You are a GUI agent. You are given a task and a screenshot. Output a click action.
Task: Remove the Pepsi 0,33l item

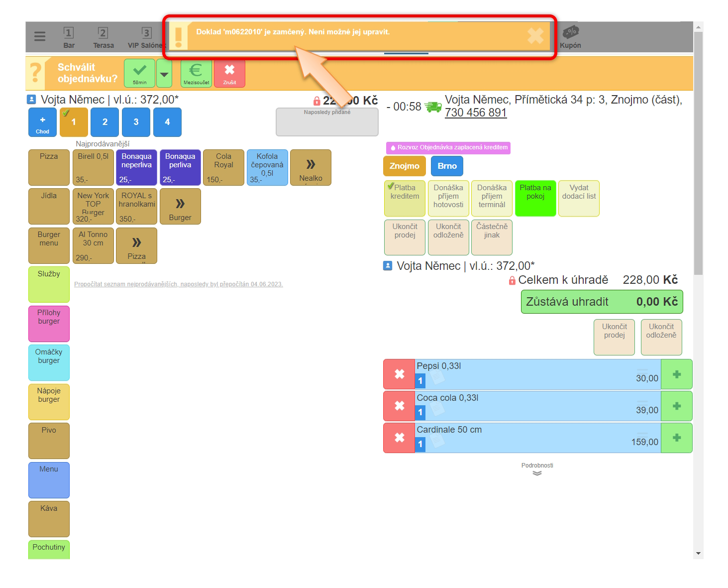[x=399, y=374]
